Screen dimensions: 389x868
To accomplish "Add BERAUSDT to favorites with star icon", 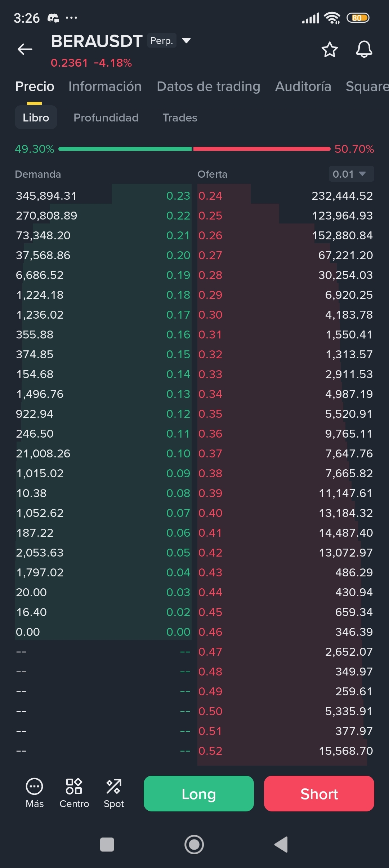I will [x=330, y=49].
